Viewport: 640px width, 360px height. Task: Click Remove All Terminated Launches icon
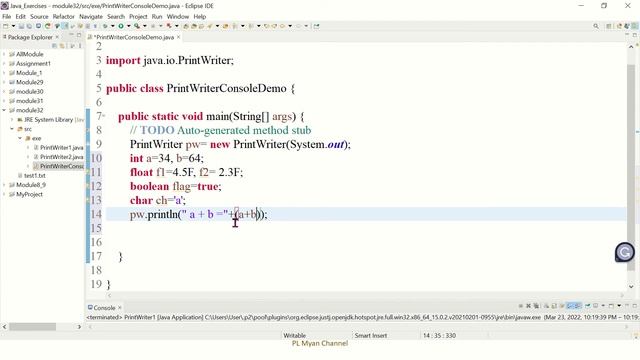[x=536, y=306]
